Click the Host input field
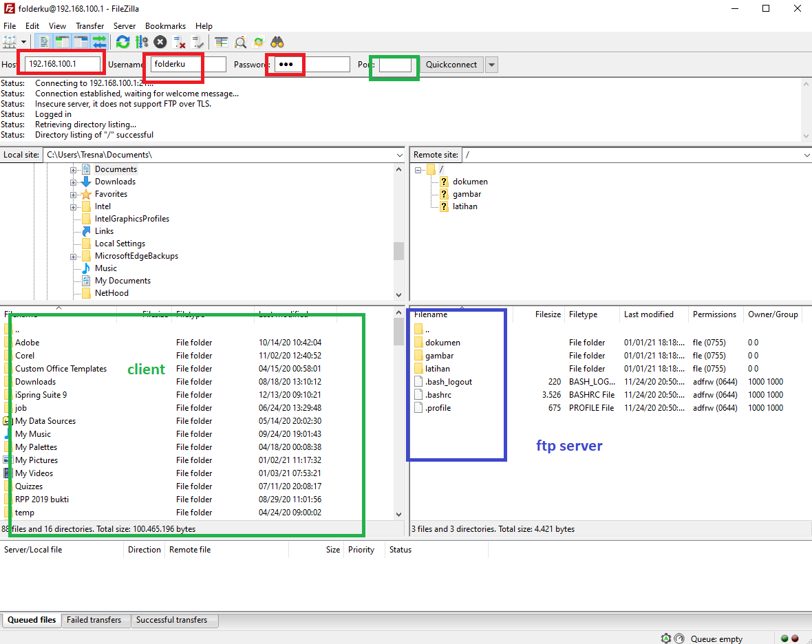Viewport: 812px width, 644px height. [x=62, y=64]
